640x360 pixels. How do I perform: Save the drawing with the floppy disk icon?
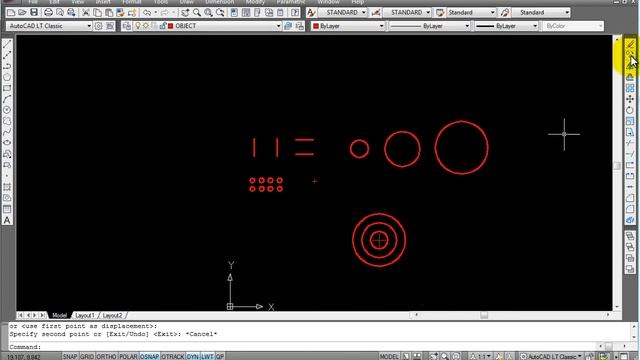pyautogui.click(x=34, y=13)
